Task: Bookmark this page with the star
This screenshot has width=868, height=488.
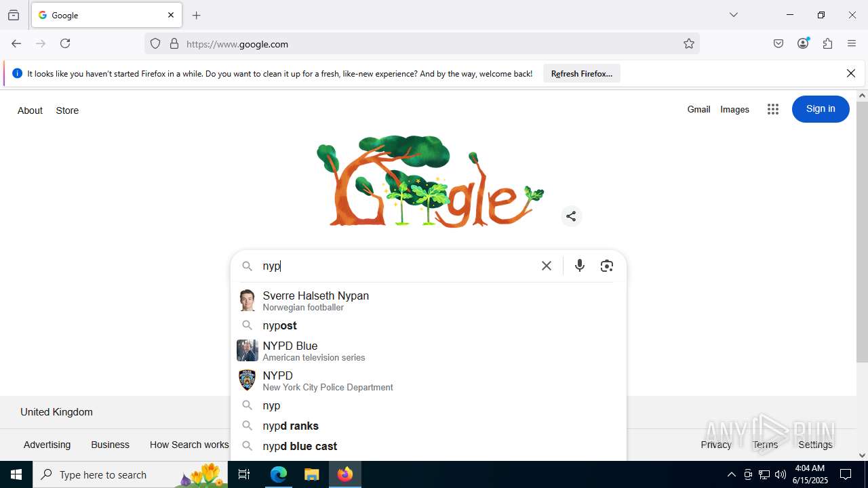Action: pyautogui.click(x=689, y=44)
